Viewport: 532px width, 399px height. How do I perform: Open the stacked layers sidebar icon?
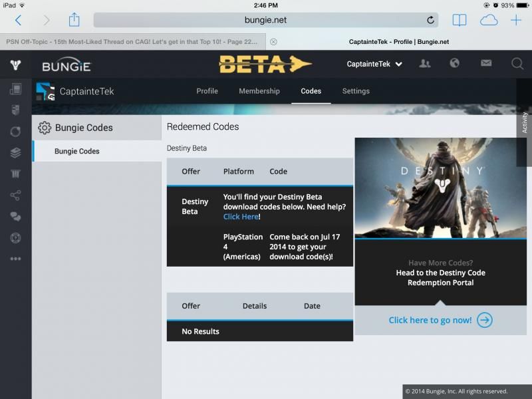pyautogui.click(x=15, y=153)
